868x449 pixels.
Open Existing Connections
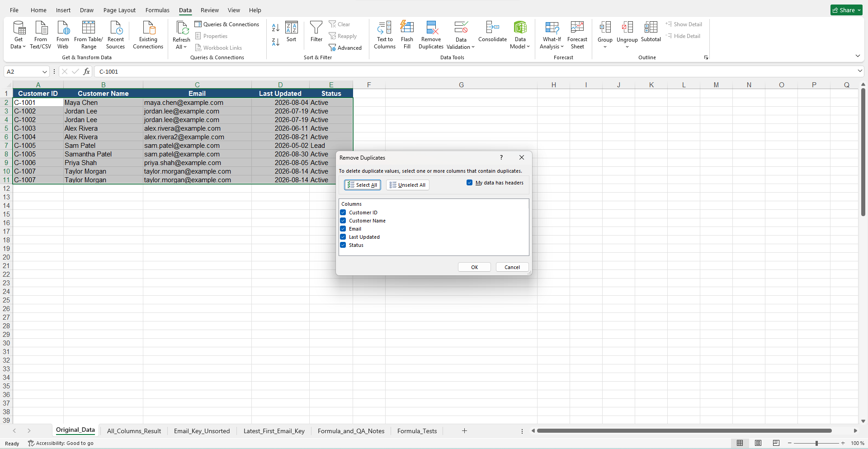coord(148,35)
